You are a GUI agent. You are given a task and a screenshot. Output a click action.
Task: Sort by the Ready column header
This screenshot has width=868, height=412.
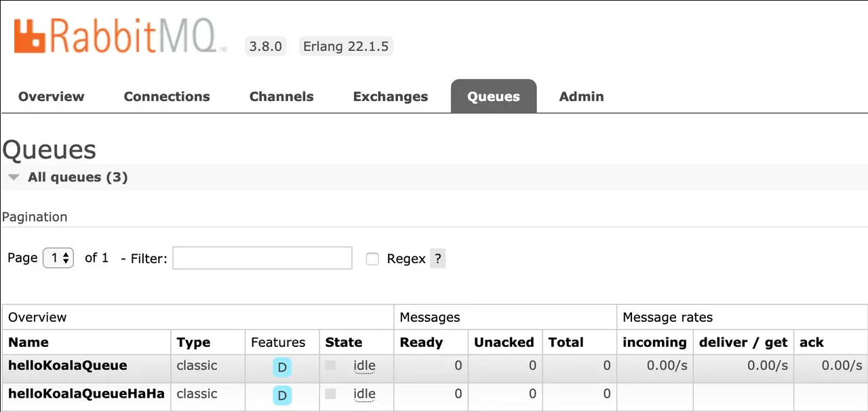[421, 342]
